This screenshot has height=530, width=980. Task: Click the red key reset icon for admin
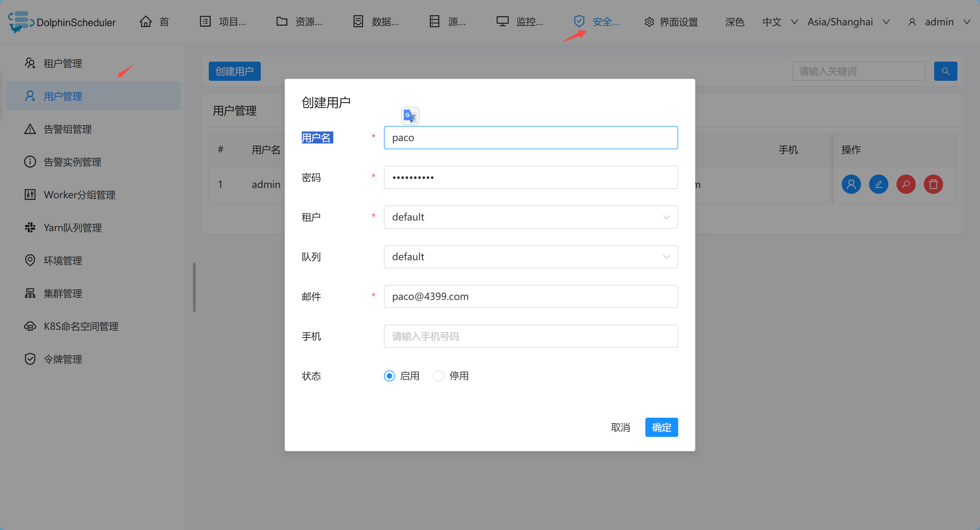tap(905, 184)
